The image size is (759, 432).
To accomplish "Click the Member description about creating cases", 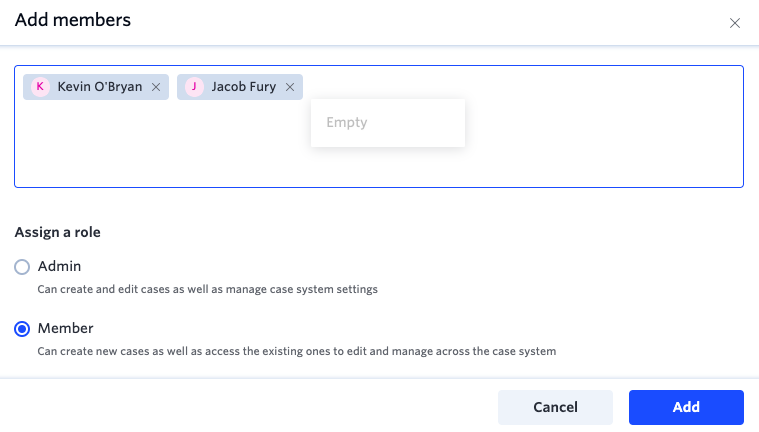I will [297, 351].
